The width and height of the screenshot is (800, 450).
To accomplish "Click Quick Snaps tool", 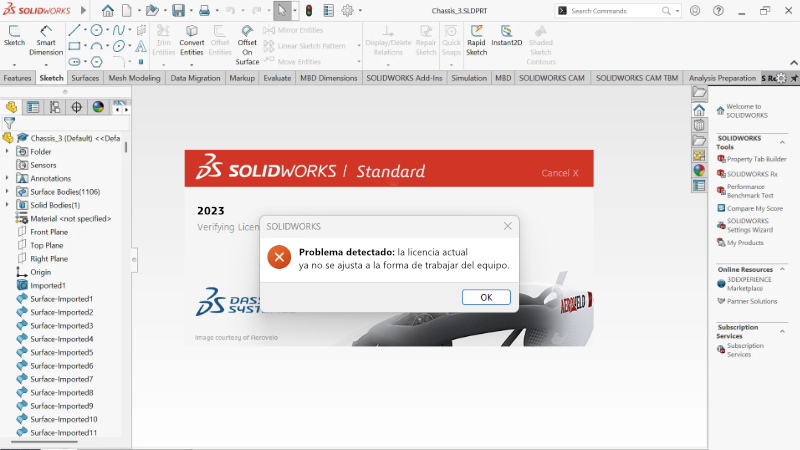I will click(x=451, y=40).
